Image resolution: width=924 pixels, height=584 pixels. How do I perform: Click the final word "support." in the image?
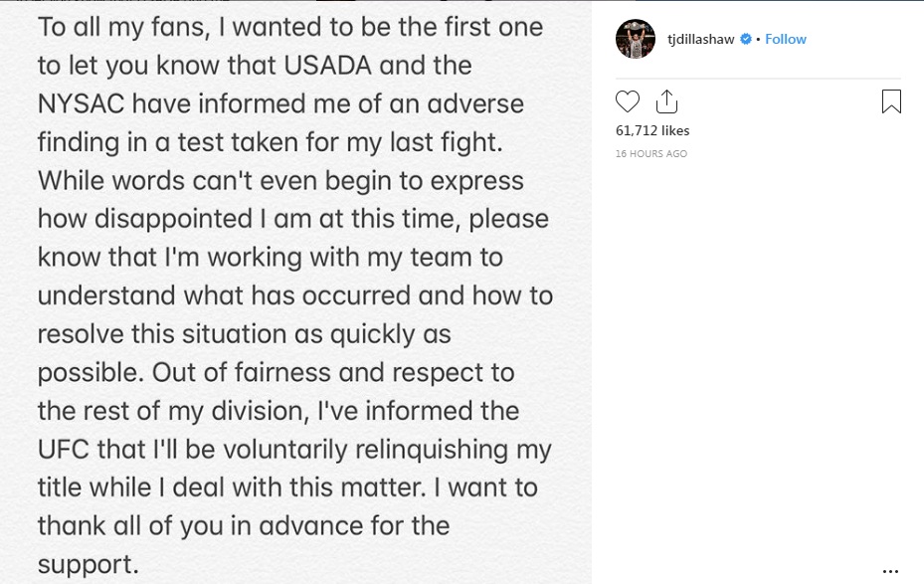[87, 565]
